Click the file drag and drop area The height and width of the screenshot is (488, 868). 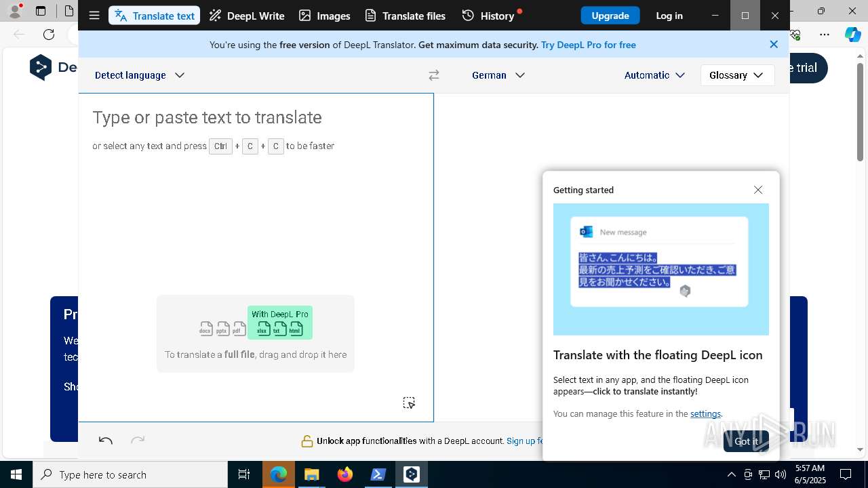pyautogui.click(x=256, y=333)
